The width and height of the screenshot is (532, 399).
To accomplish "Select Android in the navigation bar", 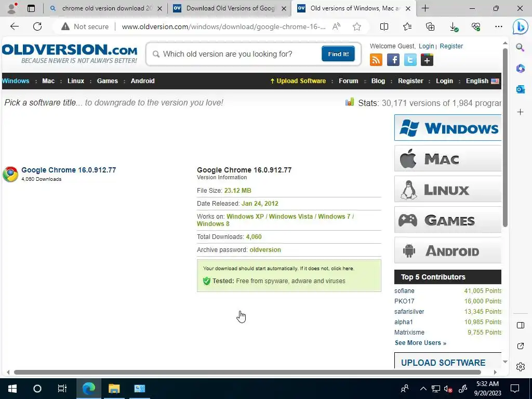I will [x=142, y=81].
